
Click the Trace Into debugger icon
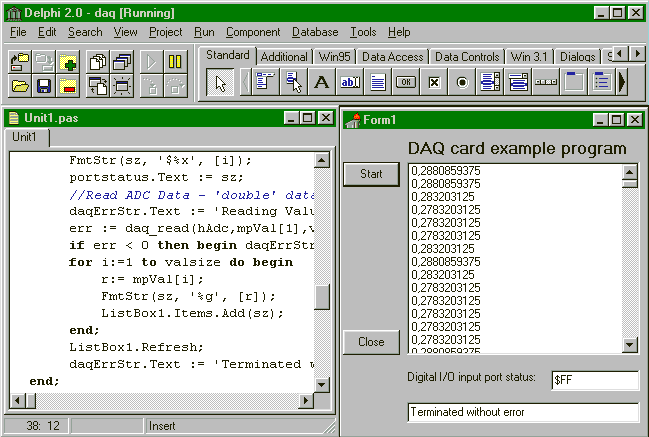click(151, 86)
